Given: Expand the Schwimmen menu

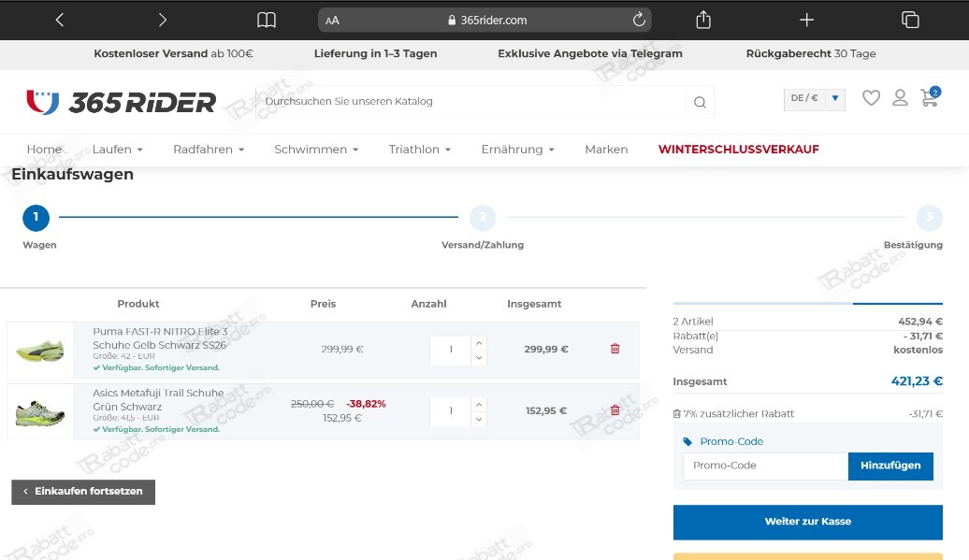Looking at the screenshot, I should pyautogui.click(x=316, y=149).
